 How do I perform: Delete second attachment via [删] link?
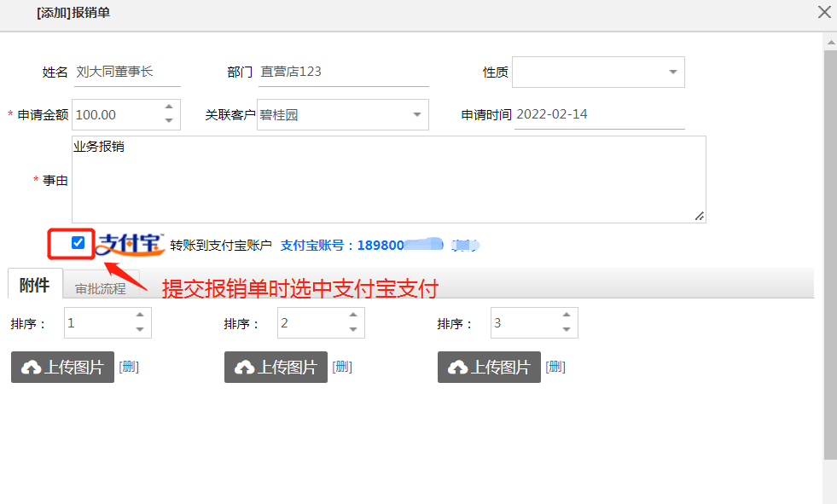341,367
